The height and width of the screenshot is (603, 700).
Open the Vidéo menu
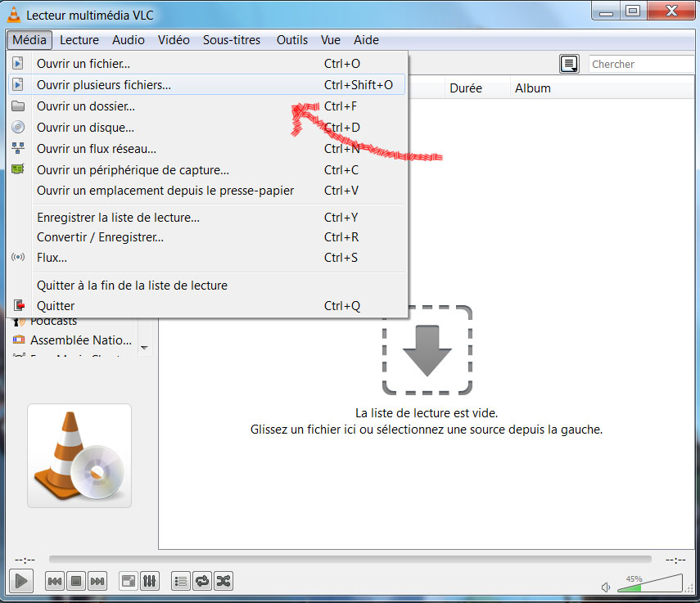[174, 40]
